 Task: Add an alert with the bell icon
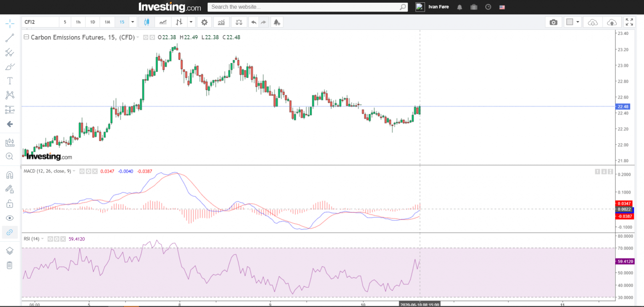click(x=276, y=22)
